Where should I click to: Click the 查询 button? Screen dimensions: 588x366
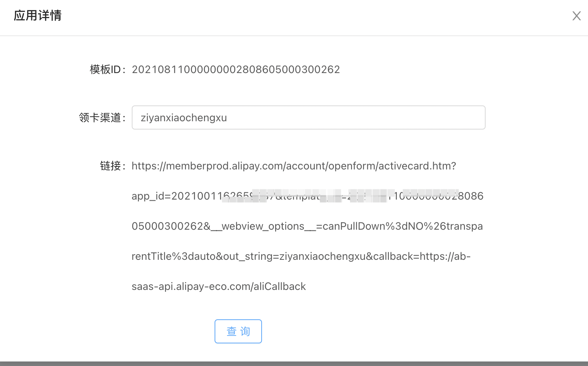pyautogui.click(x=238, y=331)
